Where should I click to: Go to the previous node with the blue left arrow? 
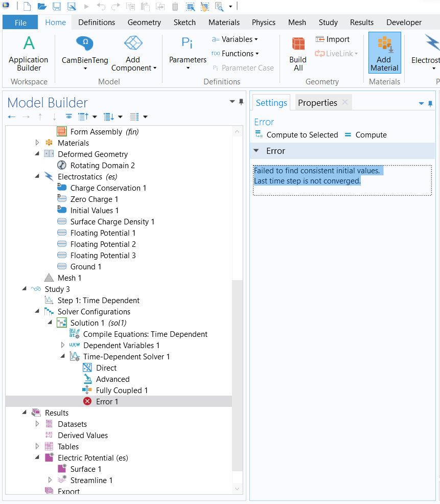point(12,117)
